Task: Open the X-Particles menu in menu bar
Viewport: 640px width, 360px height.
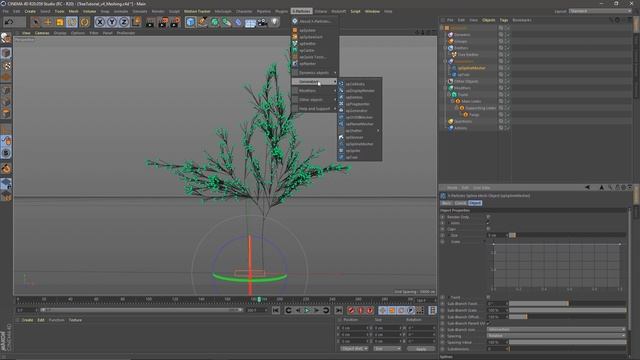Action: click(x=301, y=11)
